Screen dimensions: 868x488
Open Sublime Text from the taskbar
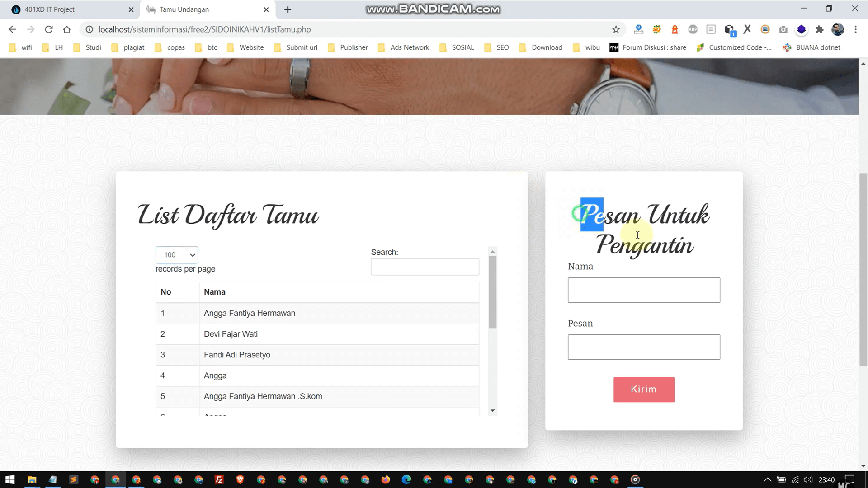tap(73, 479)
